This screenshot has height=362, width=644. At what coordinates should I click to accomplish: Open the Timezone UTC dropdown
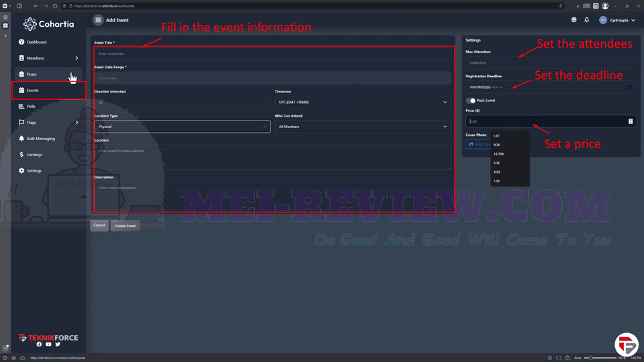click(x=362, y=102)
